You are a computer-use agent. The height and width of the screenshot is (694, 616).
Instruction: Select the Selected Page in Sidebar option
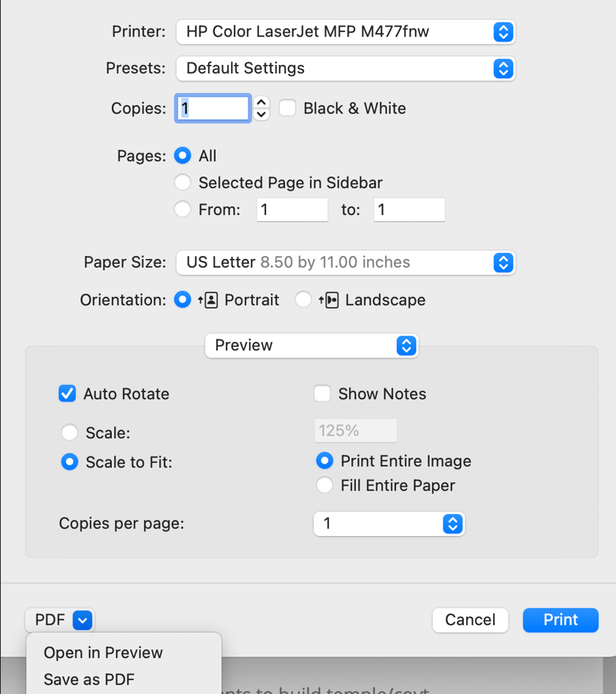pos(183,183)
